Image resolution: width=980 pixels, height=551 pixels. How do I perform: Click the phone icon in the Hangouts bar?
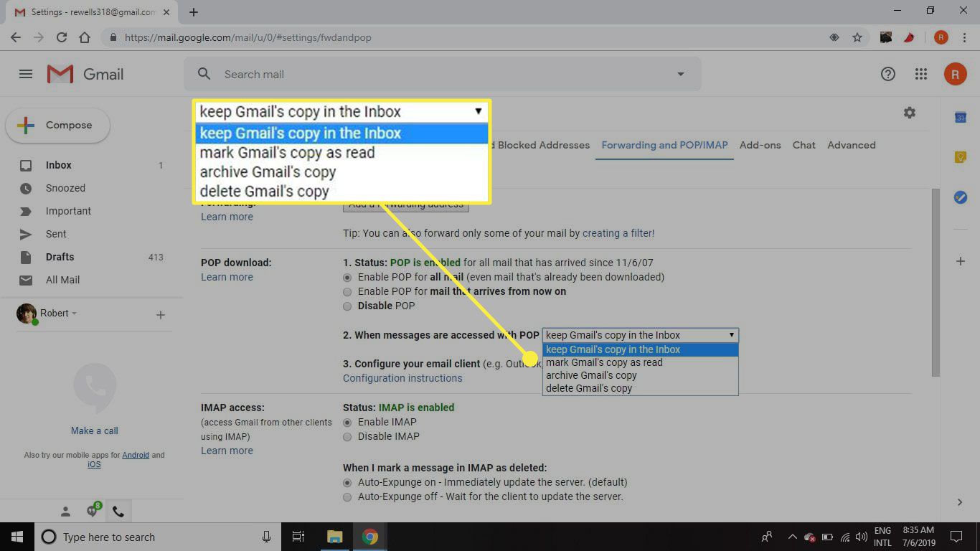click(x=118, y=512)
